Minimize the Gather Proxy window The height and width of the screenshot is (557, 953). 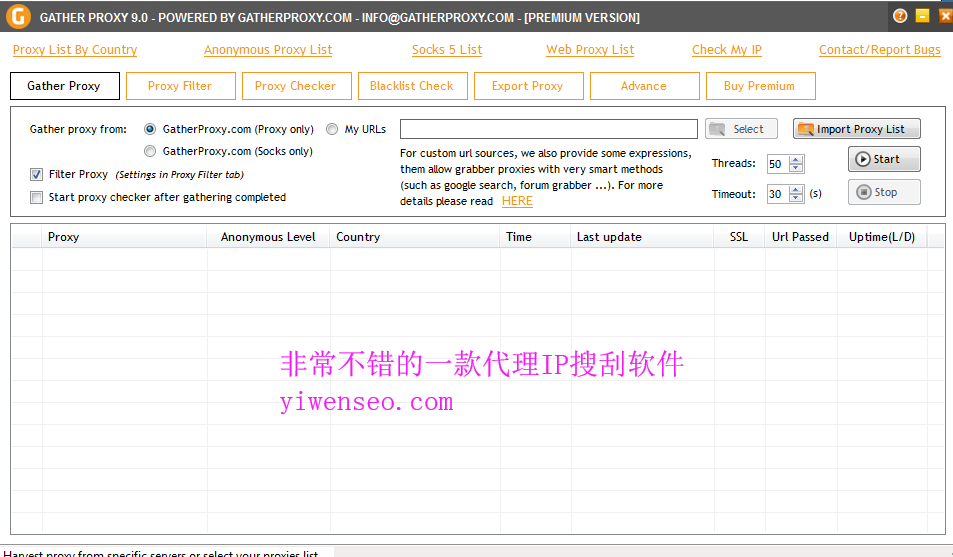[x=923, y=16]
